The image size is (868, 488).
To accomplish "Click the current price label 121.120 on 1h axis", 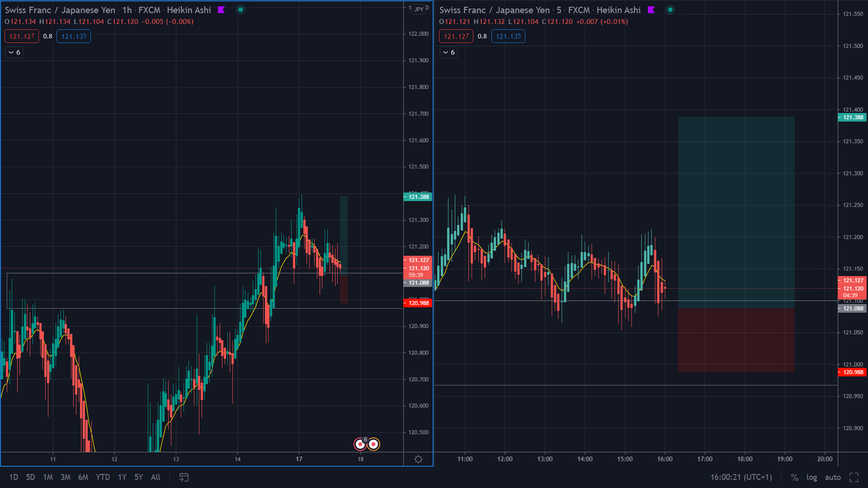I will point(418,268).
